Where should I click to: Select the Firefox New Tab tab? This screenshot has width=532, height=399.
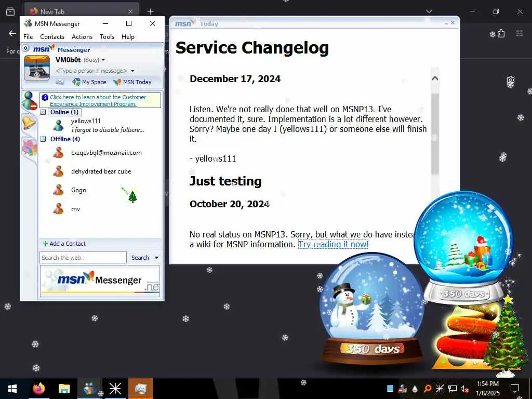click(x=82, y=11)
